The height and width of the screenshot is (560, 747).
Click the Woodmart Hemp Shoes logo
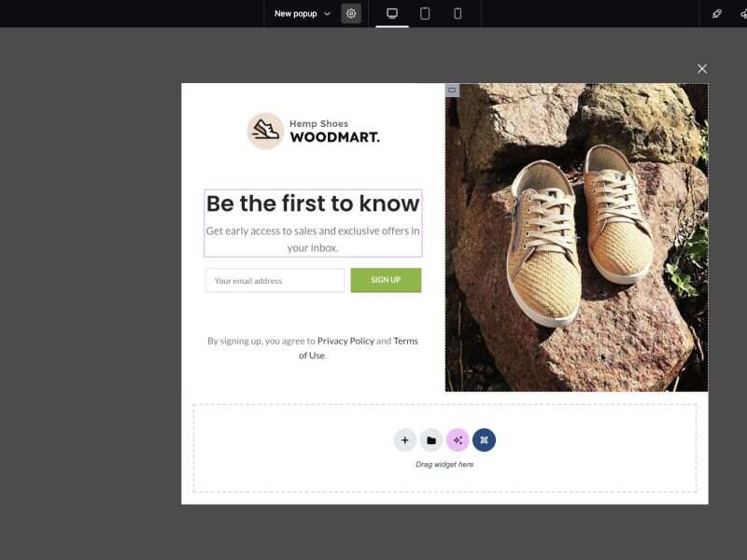coord(313,131)
